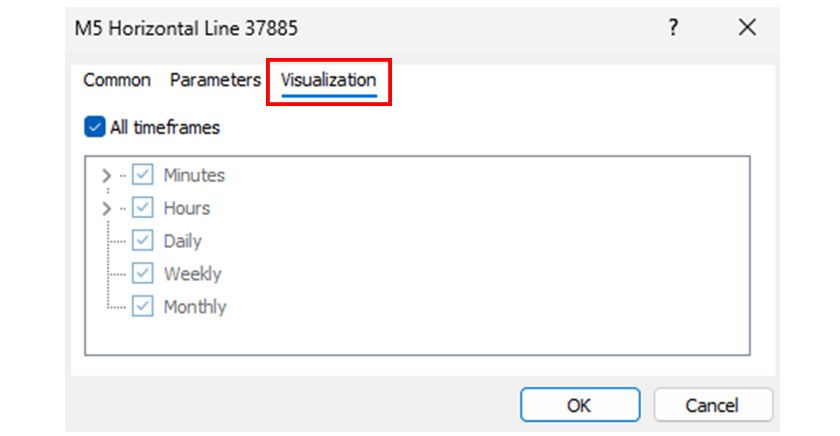
Task: Select the Monthly tree item label
Action: point(195,307)
